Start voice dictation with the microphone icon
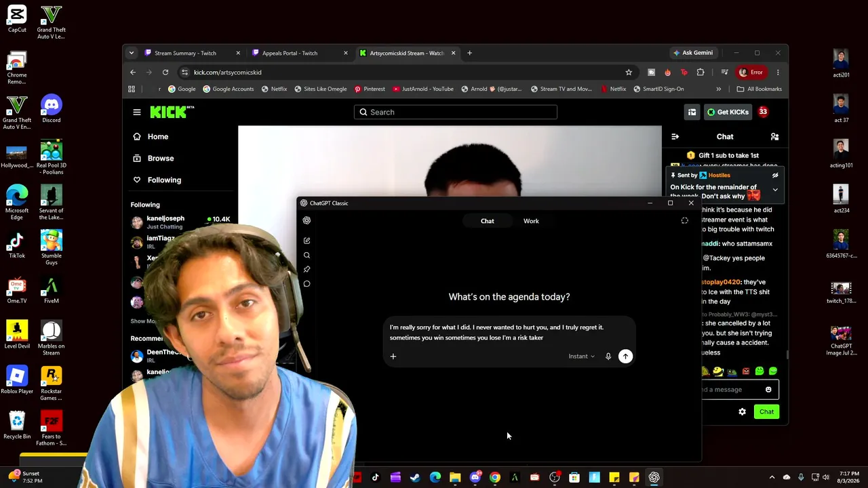This screenshot has width=868, height=488. [x=608, y=357]
